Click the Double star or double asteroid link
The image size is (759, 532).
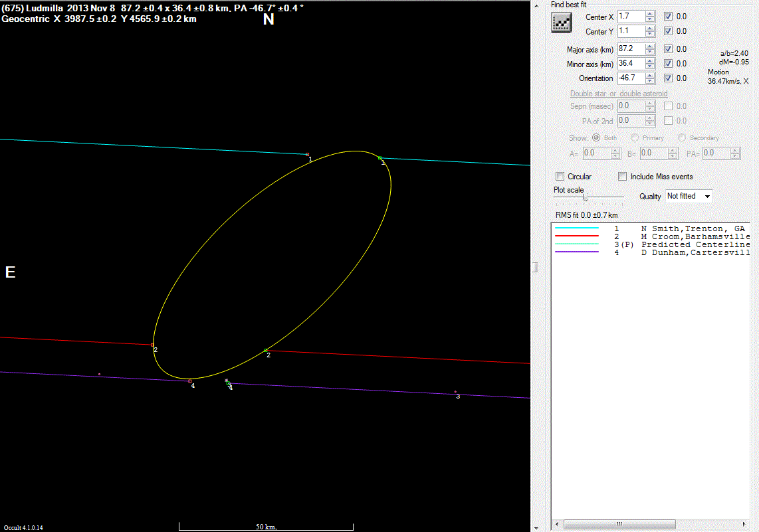(619, 94)
